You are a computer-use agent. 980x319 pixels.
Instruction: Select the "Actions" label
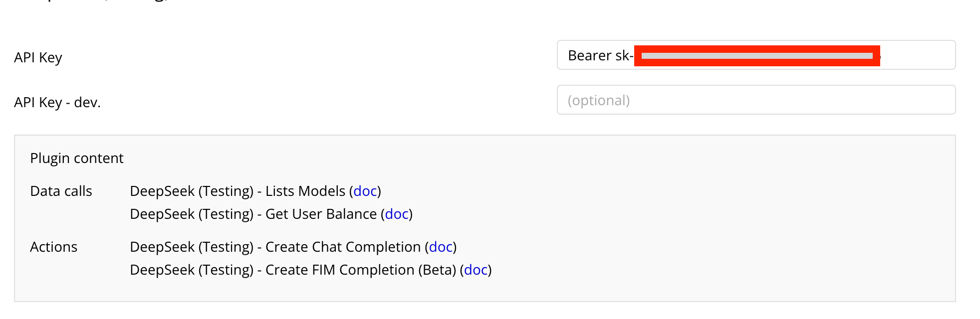[x=53, y=247]
